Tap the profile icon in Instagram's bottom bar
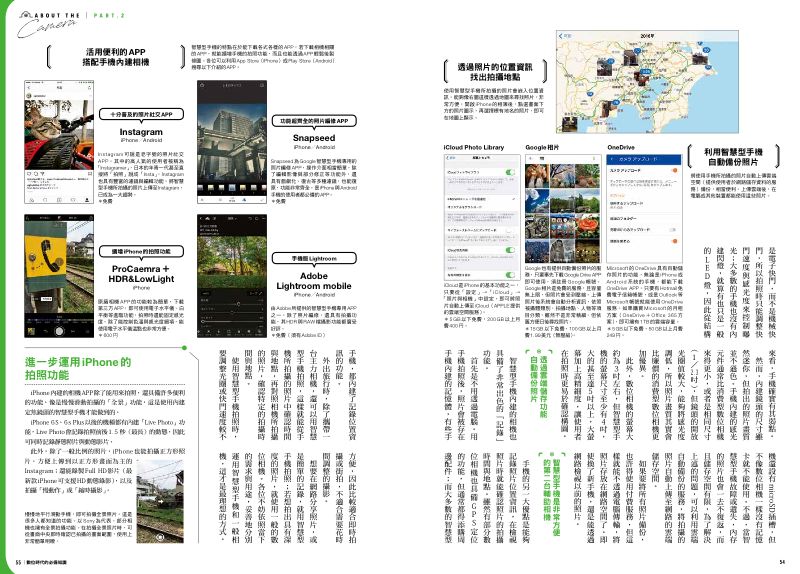Image resolution: width=800 pixels, height=574 pixels. point(87,200)
